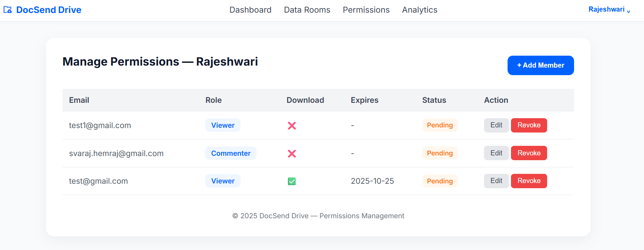Revoke access for test@gmail.com
The width and height of the screenshot is (644, 250).
click(x=529, y=181)
